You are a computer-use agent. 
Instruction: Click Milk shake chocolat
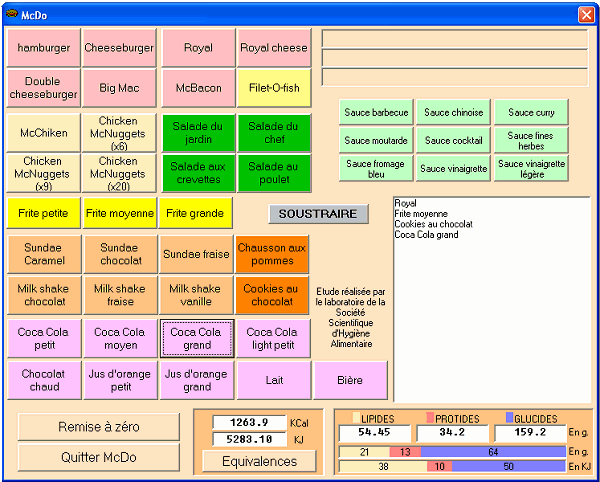pos(44,295)
